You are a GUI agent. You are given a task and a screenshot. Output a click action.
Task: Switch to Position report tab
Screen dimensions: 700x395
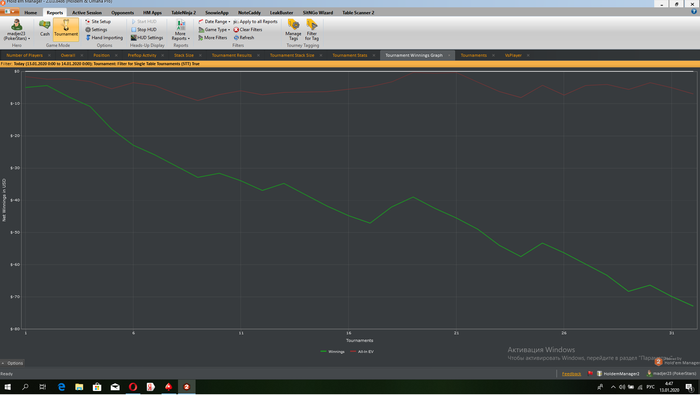(101, 55)
